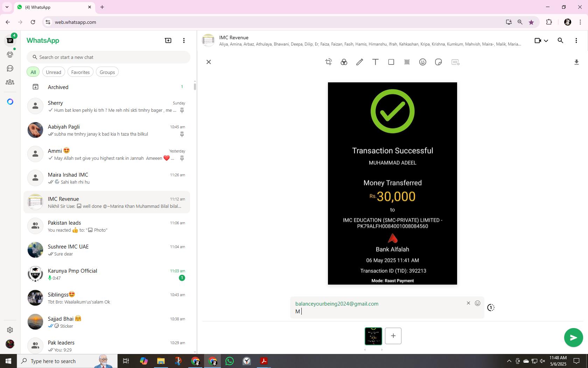
Task: Bookmark this page with star icon
Action: pos(531,22)
